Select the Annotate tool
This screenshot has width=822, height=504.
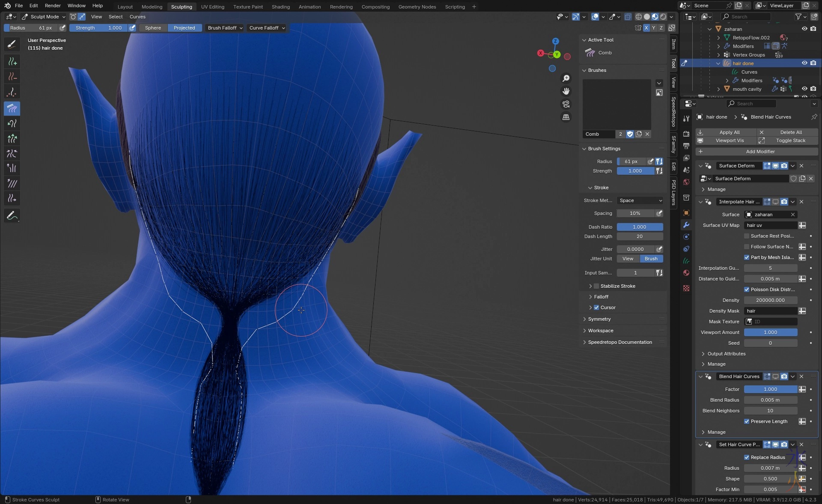pyautogui.click(x=12, y=215)
